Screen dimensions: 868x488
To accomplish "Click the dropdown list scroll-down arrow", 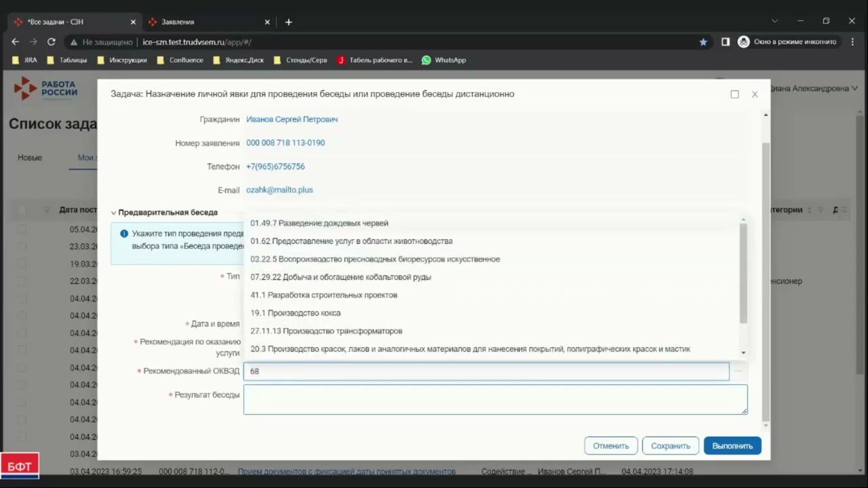I will point(743,352).
